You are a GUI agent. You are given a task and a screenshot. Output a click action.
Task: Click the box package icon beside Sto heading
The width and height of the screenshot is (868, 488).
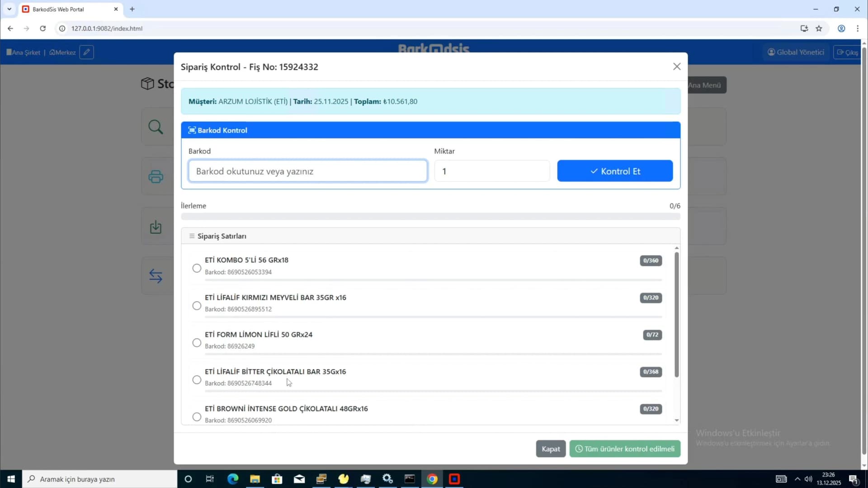(x=147, y=84)
